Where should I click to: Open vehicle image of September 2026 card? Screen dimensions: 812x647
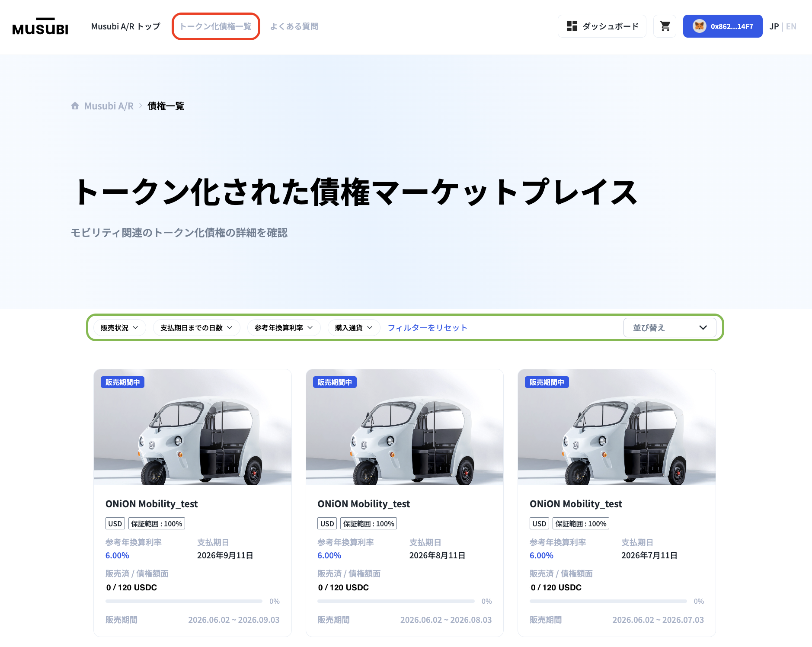coord(193,427)
